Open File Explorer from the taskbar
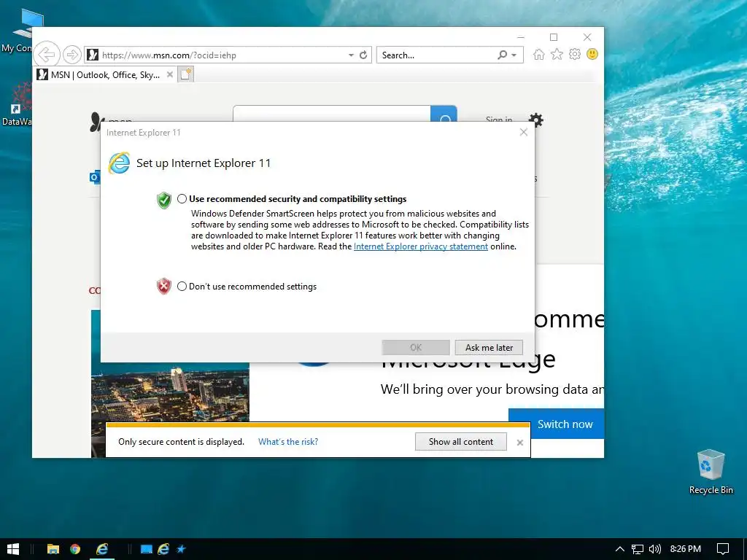This screenshot has height=560, width=747. (53, 549)
